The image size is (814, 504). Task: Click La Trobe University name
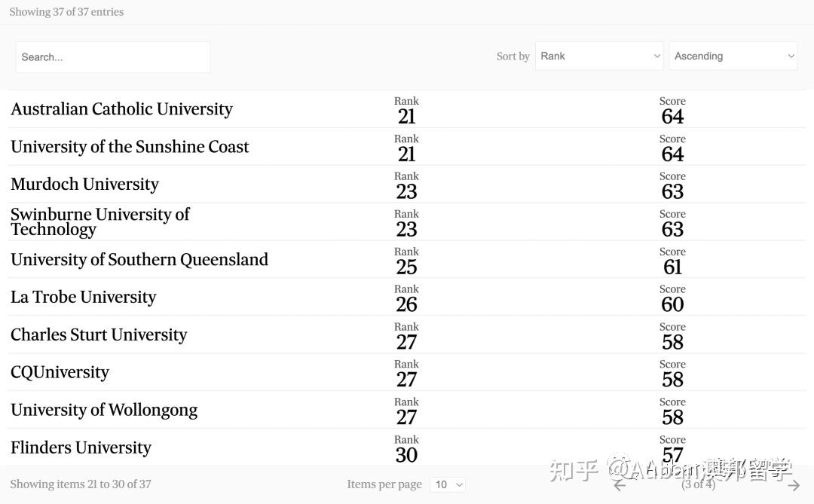pyautogui.click(x=83, y=298)
